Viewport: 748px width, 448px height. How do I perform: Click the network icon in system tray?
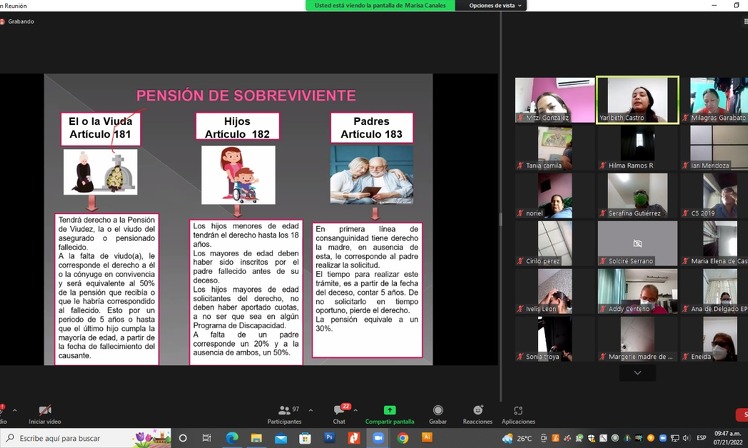[675, 438]
